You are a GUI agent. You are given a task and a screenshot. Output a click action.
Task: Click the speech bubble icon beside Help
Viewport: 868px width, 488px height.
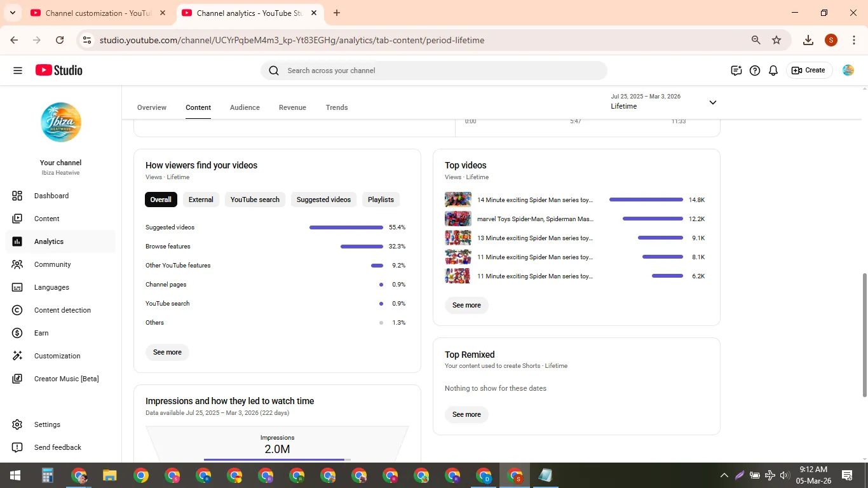coord(736,71)
